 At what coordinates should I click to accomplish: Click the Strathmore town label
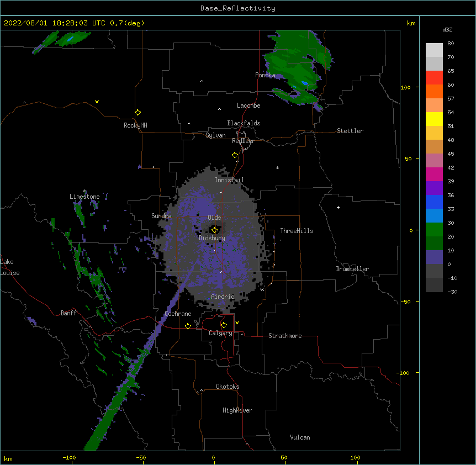coord(285,336)
